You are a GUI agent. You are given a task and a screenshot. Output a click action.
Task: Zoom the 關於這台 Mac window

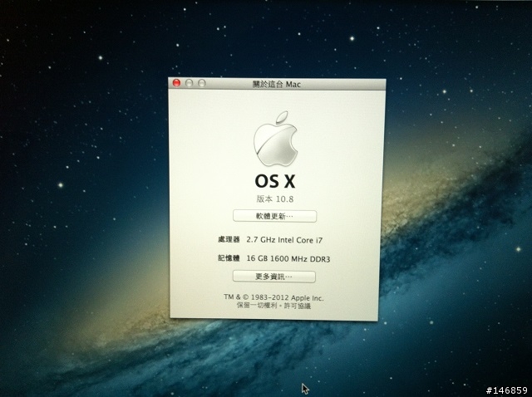pos(201,83)
